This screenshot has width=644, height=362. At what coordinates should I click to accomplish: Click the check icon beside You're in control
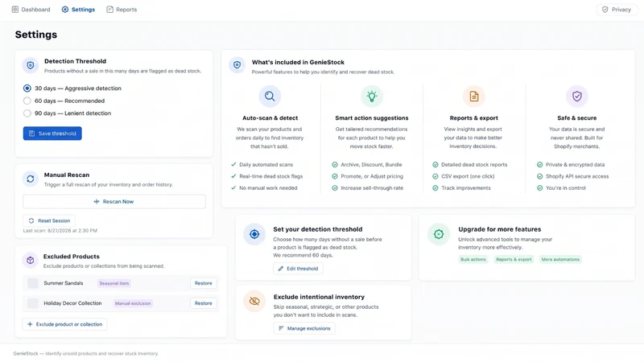(539, 188)
